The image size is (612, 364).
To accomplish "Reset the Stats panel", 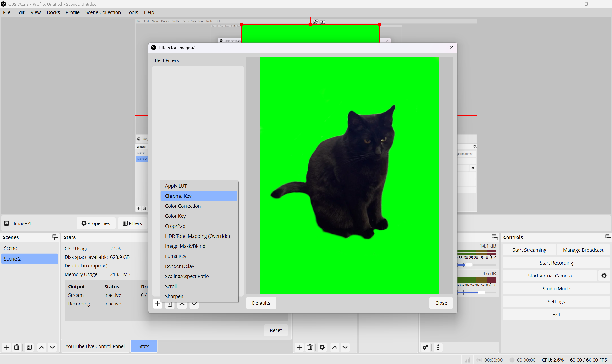I will click(276, 330).
